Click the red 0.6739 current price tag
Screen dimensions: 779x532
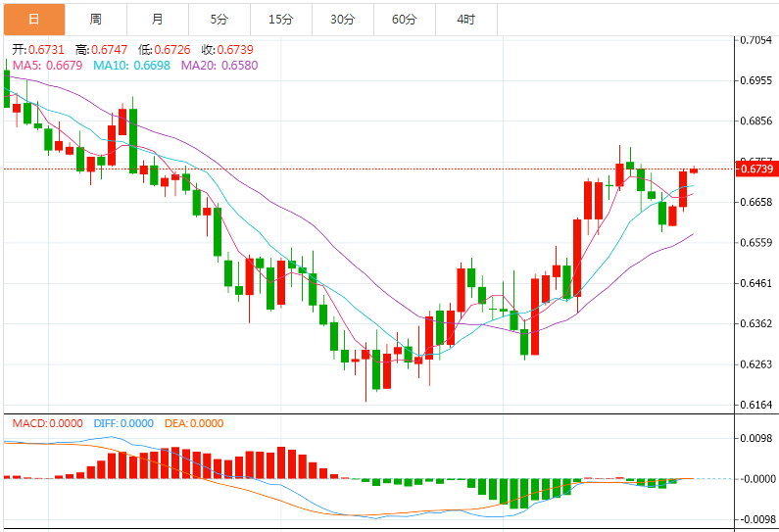click(757, 169)
